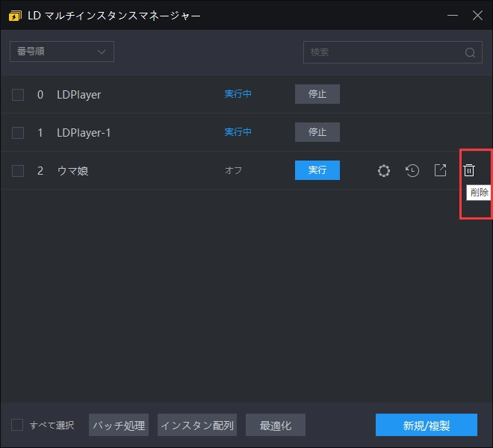Click 実行中 status of LDPlayer
The image size is (493, 448).
coord(238,93)
